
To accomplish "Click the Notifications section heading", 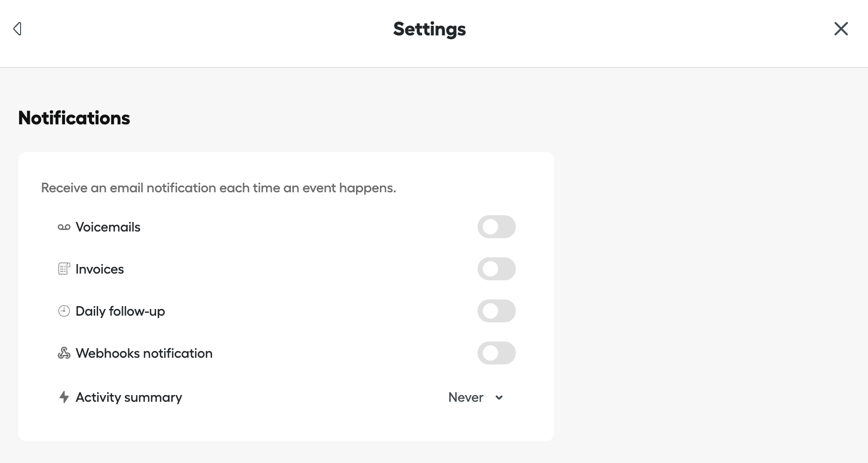I will pyautogui.click(x=74, y=118).
